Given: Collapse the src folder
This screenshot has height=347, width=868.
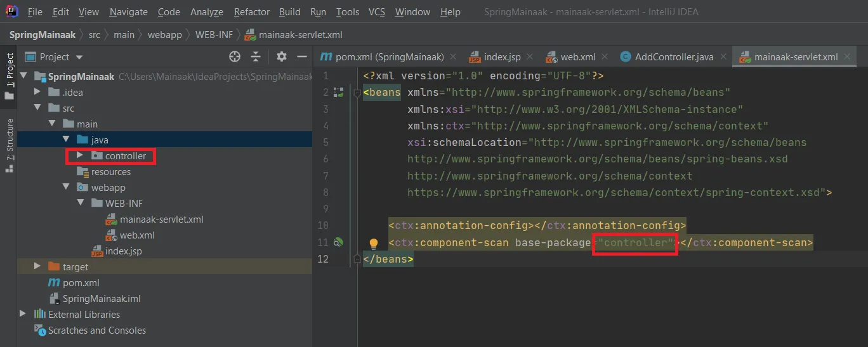Looking at the screenshot, I should pyautogui.click(x=38, y=108).
